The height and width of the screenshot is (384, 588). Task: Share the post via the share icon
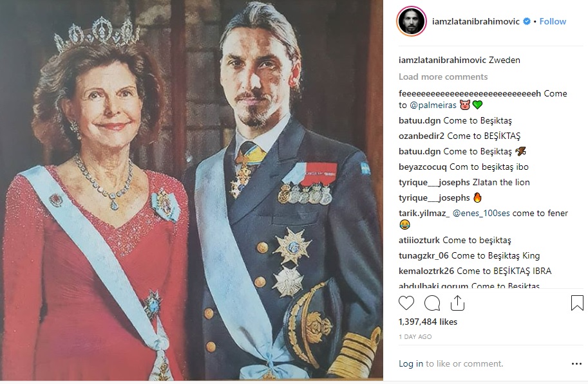(457, 303)
